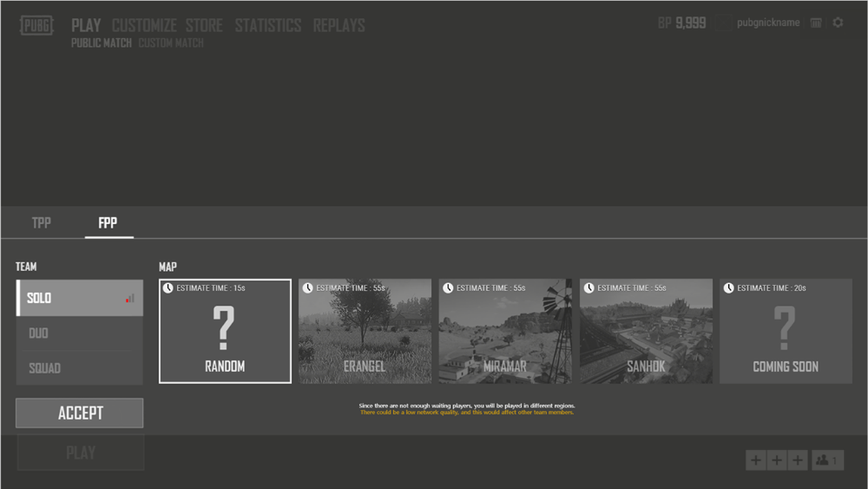Viewport: 868px width, 489px height.
Task: Click the clock icon on COMING SOON card
Action: pos(728,288)
